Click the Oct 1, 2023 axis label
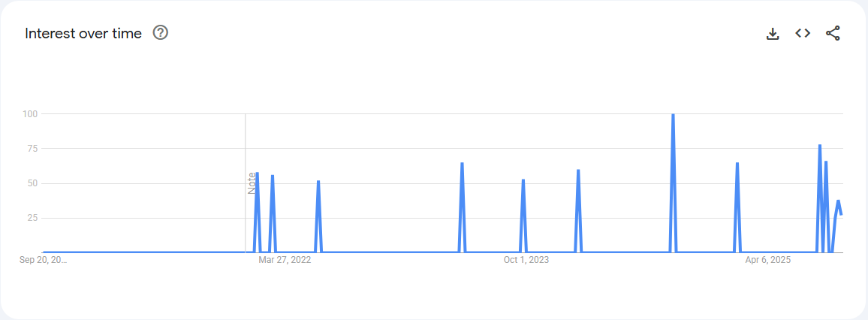This screenshot has width=868, height=320. click(x=526, y=261)
